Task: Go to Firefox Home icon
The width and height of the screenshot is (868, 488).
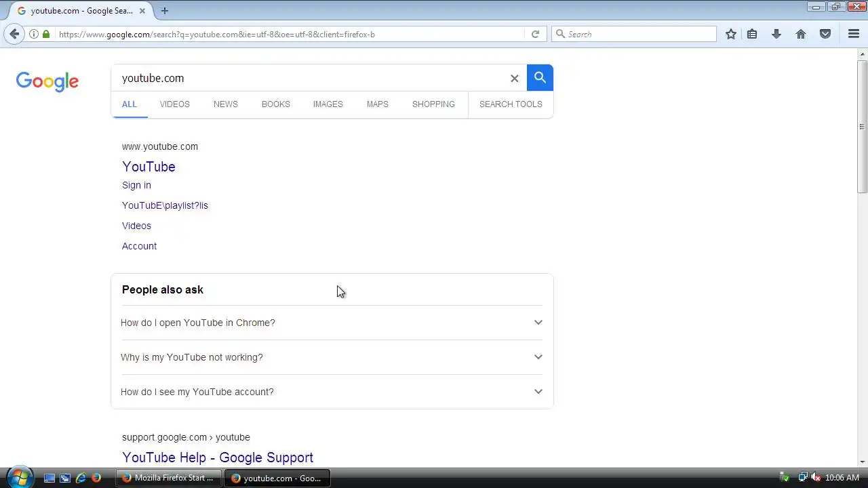Action: tap(801, 34)
